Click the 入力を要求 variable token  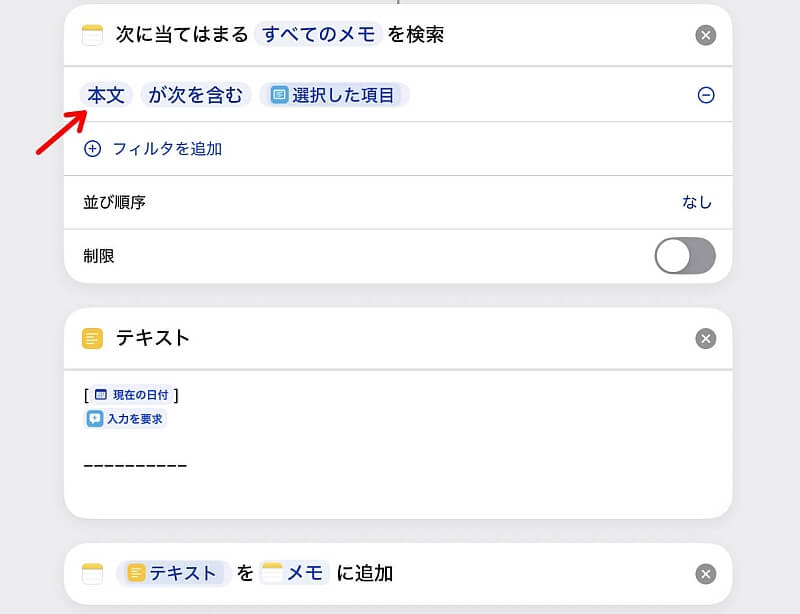click(124, 419)
